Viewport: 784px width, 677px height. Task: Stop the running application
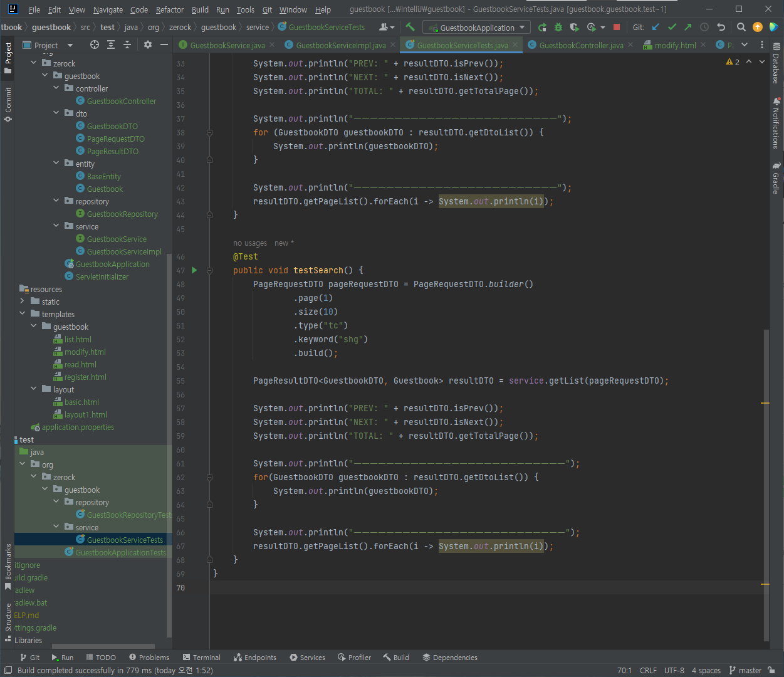coord(617,27)
